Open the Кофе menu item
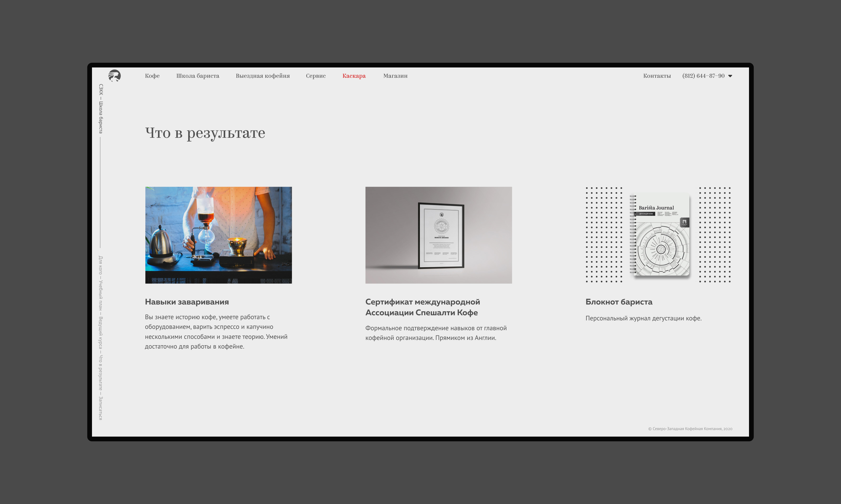 [152, 76]
